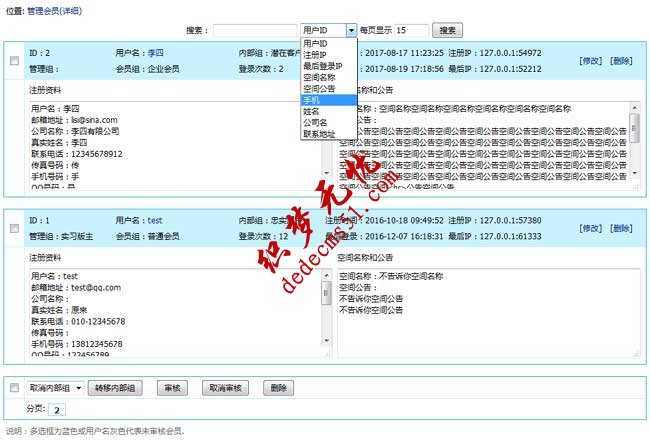Click phone text 010-12345678
The width and height of the screenshot is (650, 442).
click(x=98, y=321)
